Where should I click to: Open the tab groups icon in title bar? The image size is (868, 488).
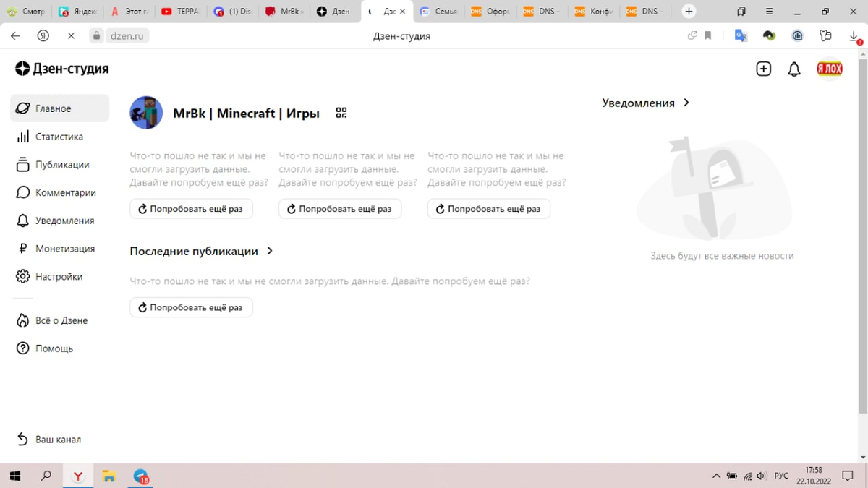[741, 12]
